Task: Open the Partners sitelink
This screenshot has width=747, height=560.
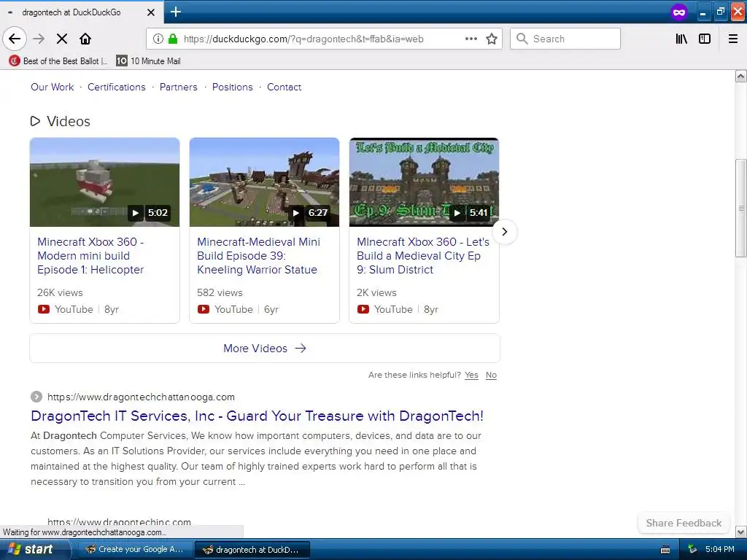Action: [178, 87]
